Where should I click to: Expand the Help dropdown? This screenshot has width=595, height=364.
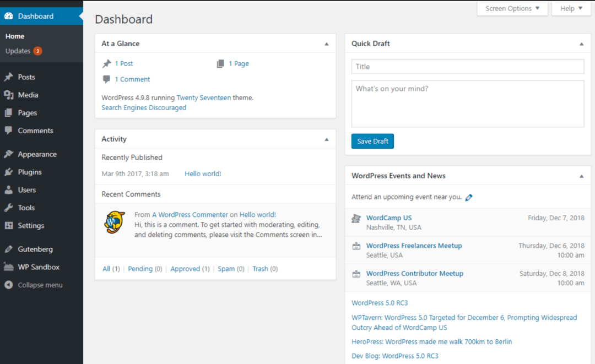pos(571,8)
